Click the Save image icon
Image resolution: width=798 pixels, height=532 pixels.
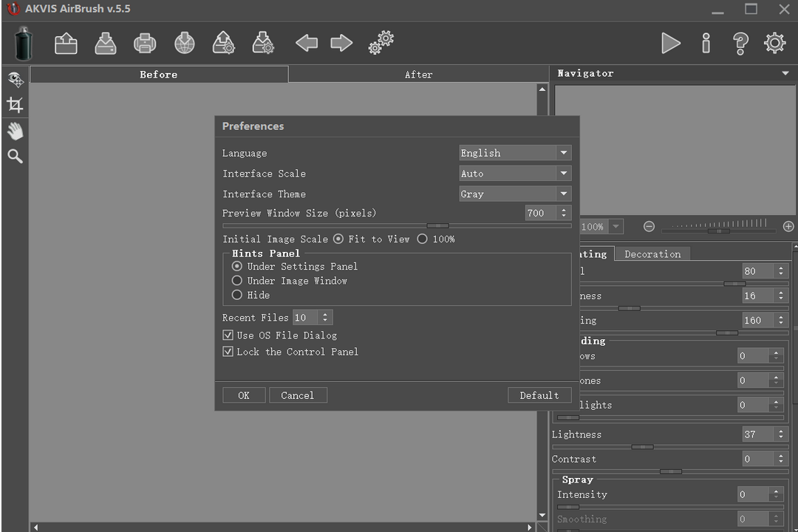pyautogui.click(x=106, y=44)
